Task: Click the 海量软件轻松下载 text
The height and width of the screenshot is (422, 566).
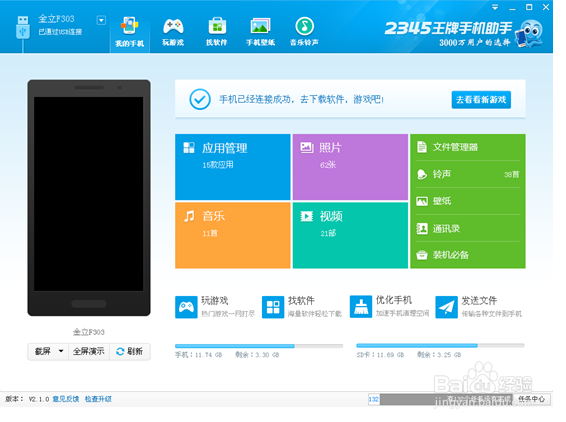Action: click(x=315, y=314)
